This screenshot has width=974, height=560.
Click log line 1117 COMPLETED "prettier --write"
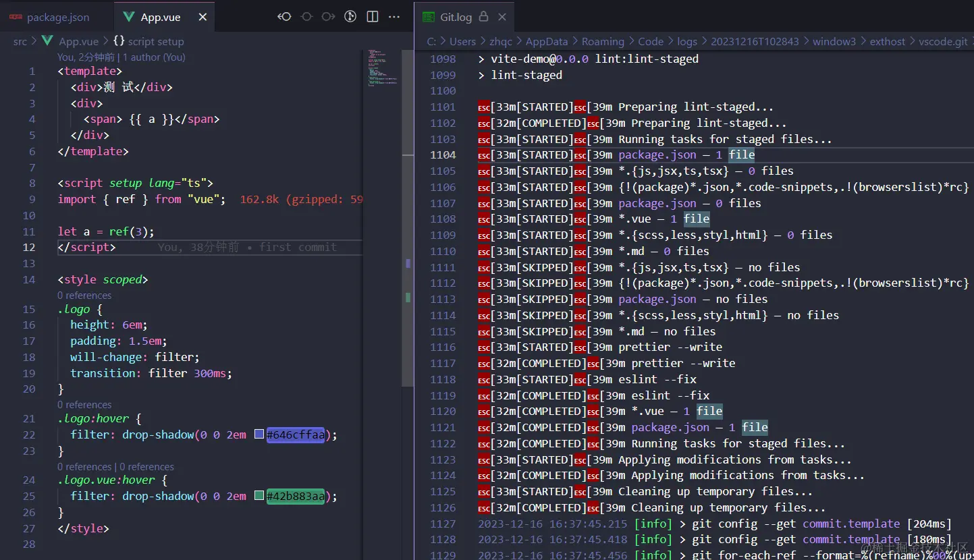(606, 363)
